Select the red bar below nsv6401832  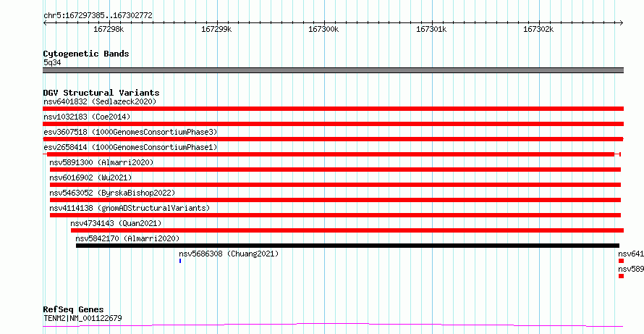pos(333,109)
